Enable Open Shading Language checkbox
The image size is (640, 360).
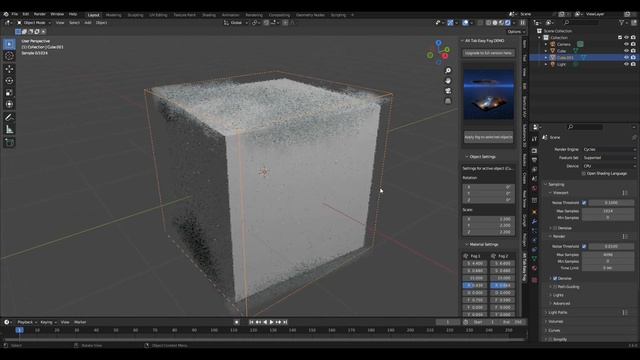[584, 173]
